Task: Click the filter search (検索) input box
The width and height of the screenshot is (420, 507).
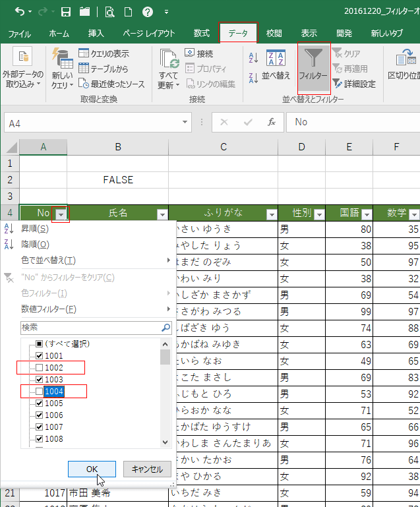Action: 90,327
